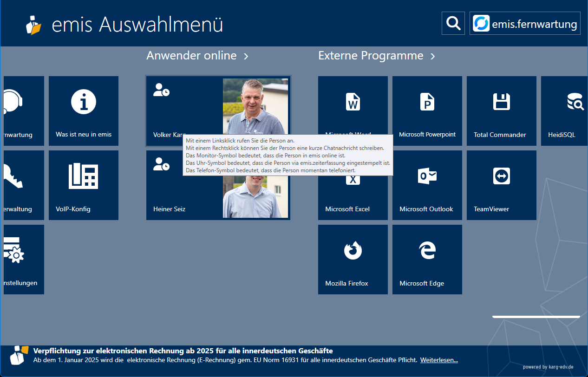Open the Einstellungen gear tile

coord(24,260)
